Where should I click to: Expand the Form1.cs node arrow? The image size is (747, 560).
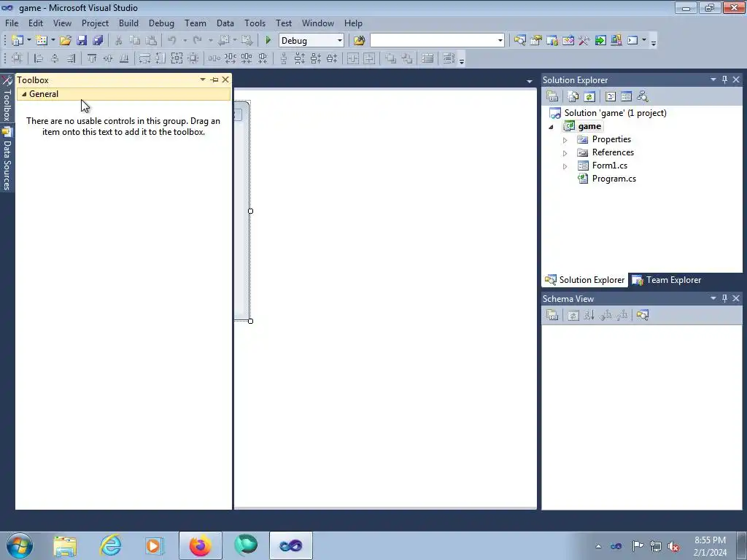tap(565, 166)
